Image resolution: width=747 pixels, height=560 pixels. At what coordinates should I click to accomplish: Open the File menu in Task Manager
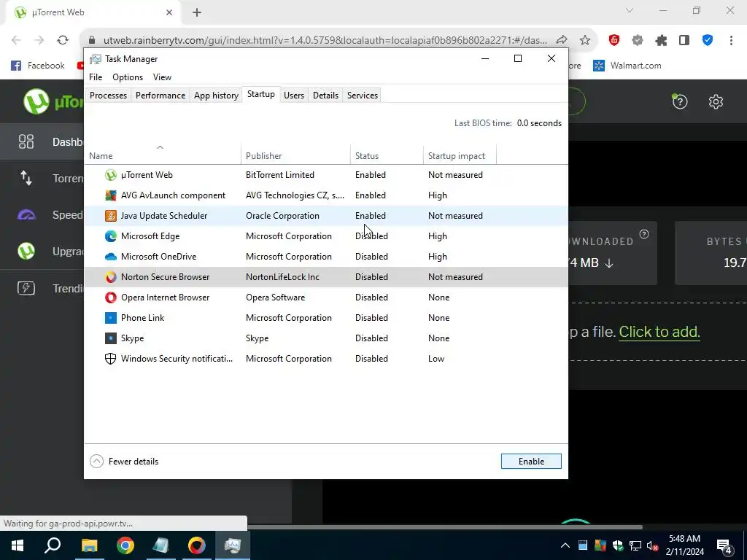(96, 77)
